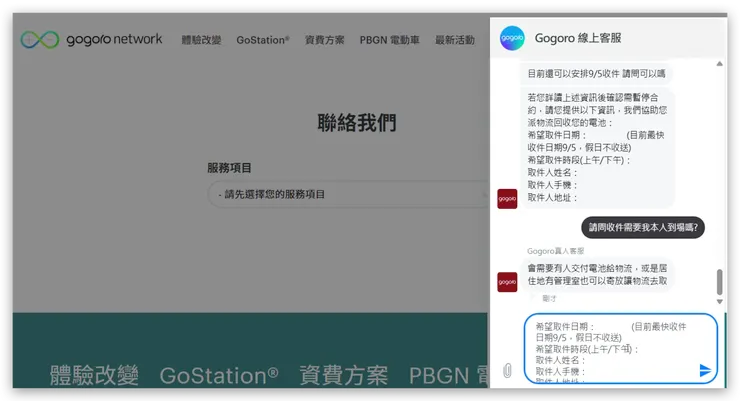740x401 pixels.
Task: Click the chat scrollbar down arrow
Action: coord(719,301)
